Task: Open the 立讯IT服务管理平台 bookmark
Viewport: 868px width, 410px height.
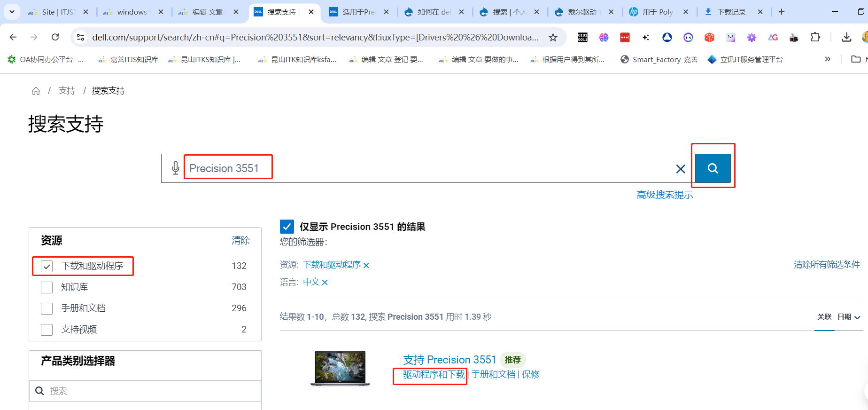Action: 745,59
